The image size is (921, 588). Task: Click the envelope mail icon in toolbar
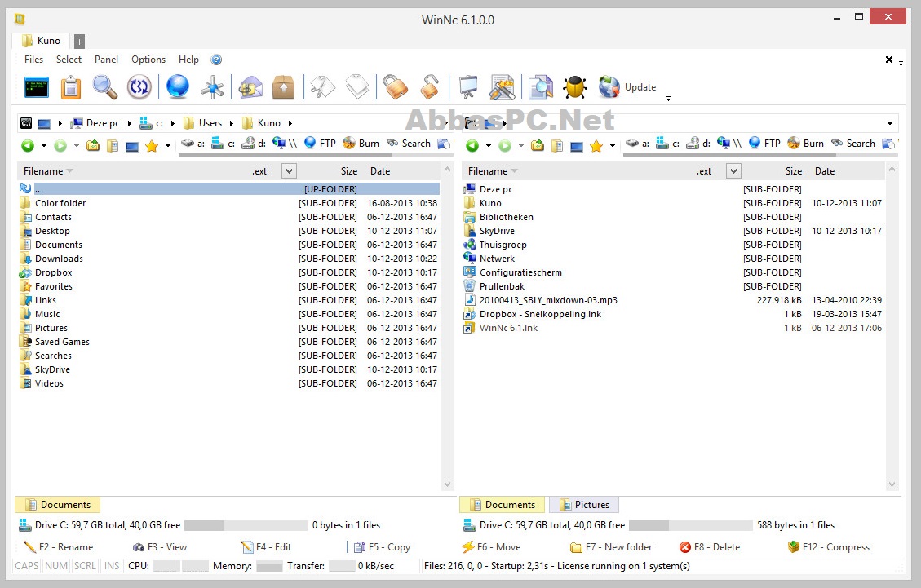250,87
